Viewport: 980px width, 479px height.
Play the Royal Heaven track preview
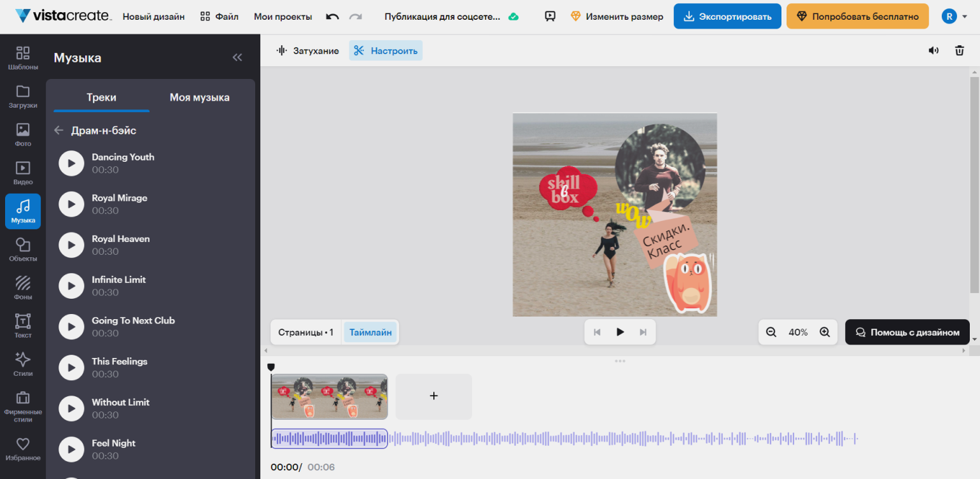pyautogui.click(x=71, y=245)
